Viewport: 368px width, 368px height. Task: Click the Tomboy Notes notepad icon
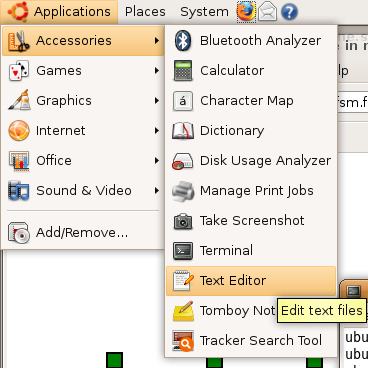[183, 311]
